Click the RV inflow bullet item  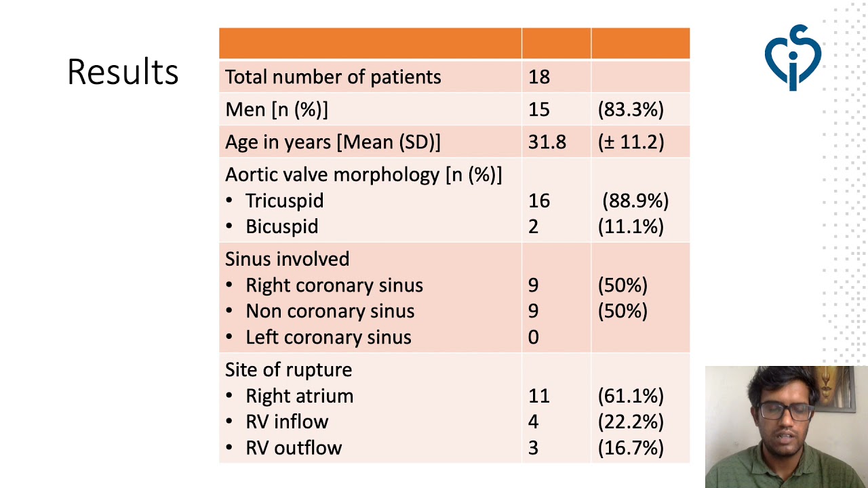[x=287, y=422]
